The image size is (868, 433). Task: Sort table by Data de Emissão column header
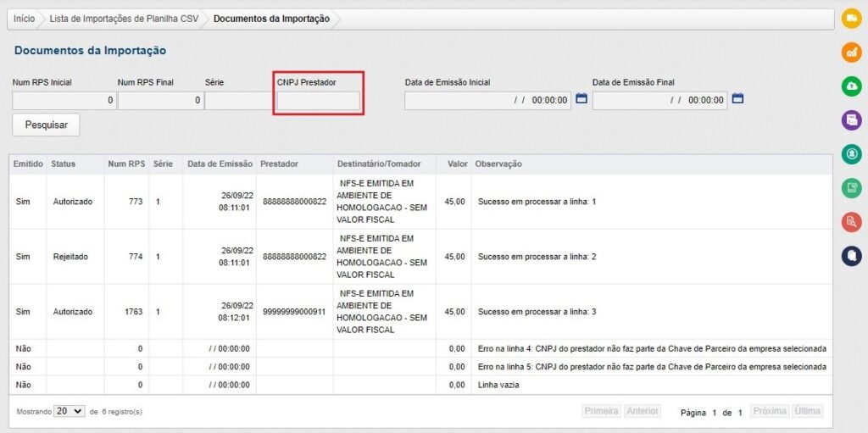[219, 164]
